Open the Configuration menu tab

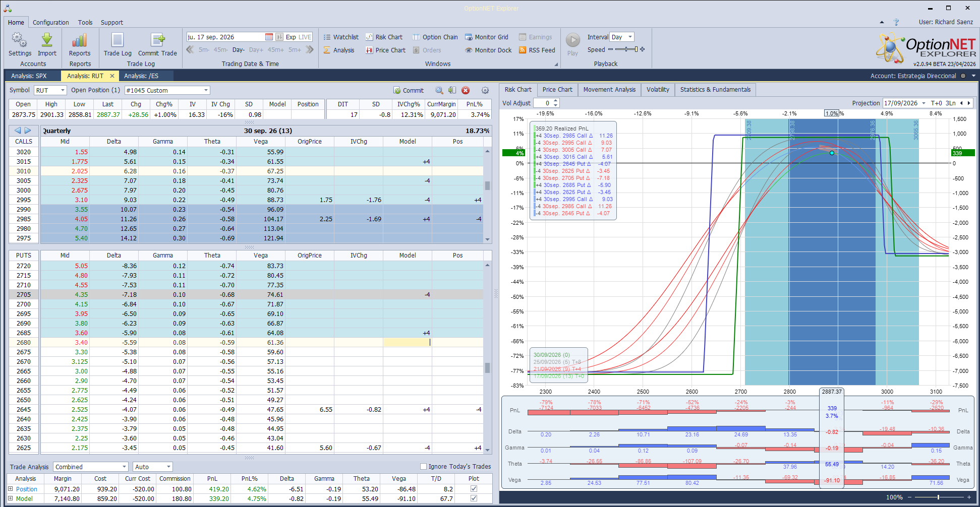pos(51,22)
